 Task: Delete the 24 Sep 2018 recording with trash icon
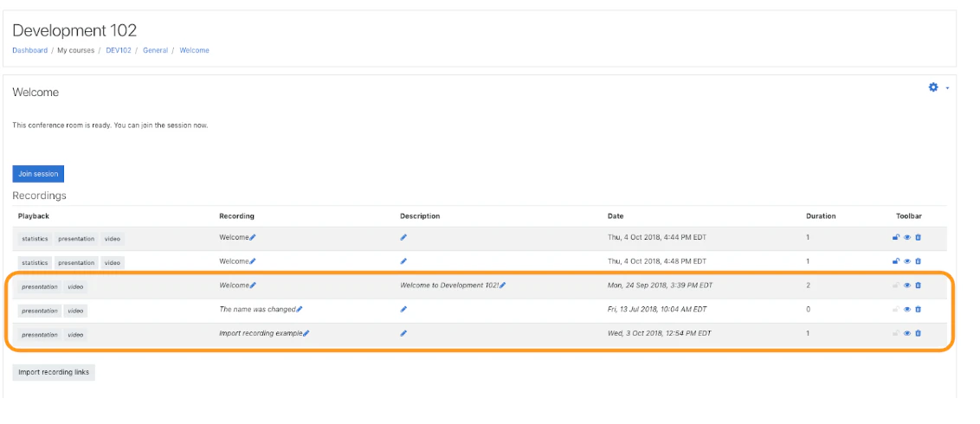point(919,286)
